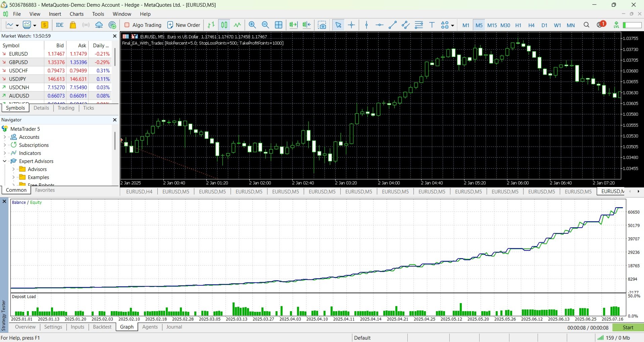The image size is (644, 342).
Task: Expand the Subscriptions tree node
Action: [x=5, y=145]
